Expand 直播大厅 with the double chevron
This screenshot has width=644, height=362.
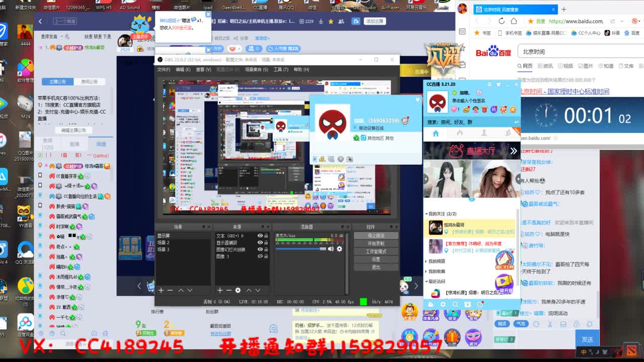point(513,151)
